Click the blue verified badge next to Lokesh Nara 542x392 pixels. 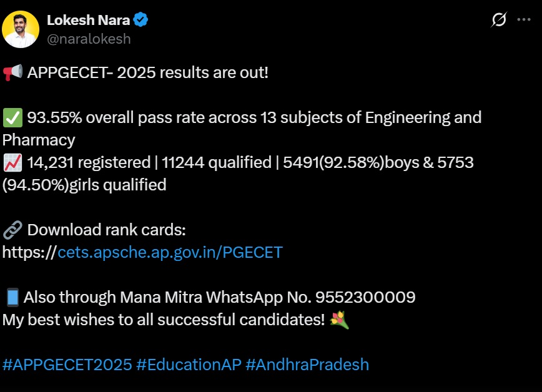click(140, 19)
